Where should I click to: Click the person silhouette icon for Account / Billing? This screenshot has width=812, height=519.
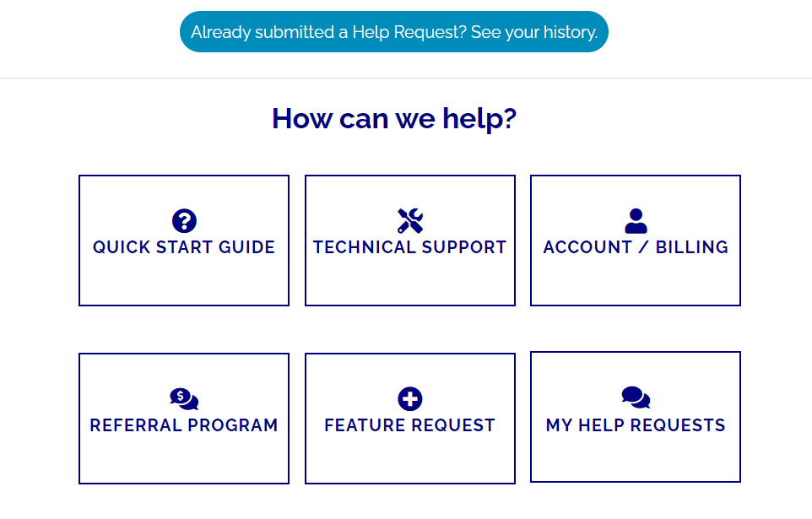(x=636, y=221)
